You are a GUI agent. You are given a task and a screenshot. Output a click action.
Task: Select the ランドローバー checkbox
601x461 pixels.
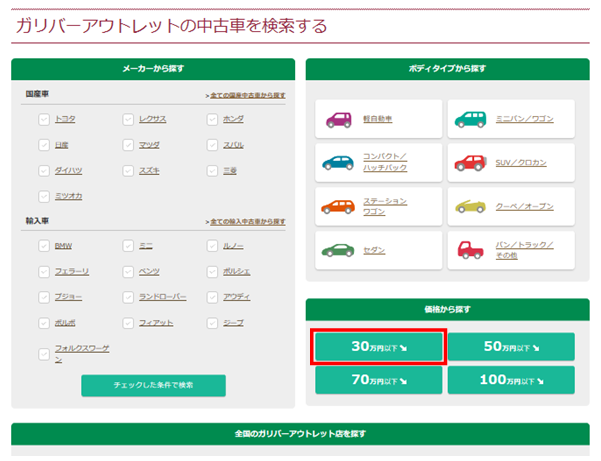[128, 297]
